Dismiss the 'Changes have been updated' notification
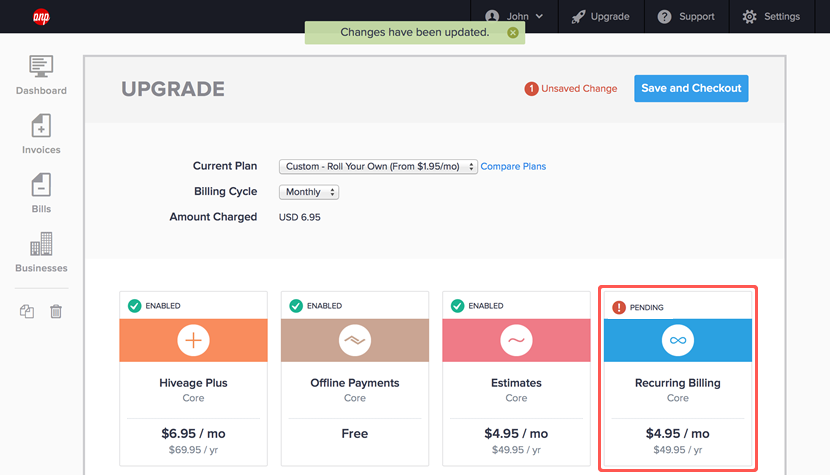 512,32
